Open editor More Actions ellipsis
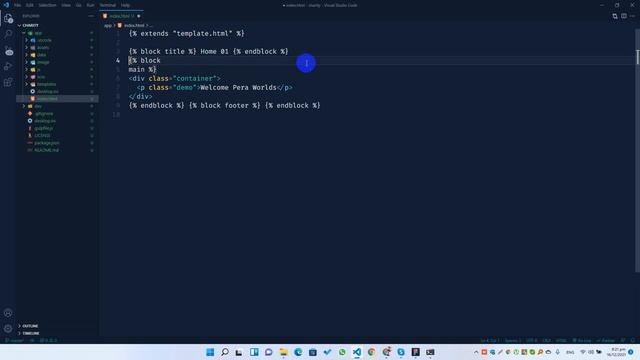Viewport: 640px width, 360px height. pyautogui.click(x=633, y=16)
